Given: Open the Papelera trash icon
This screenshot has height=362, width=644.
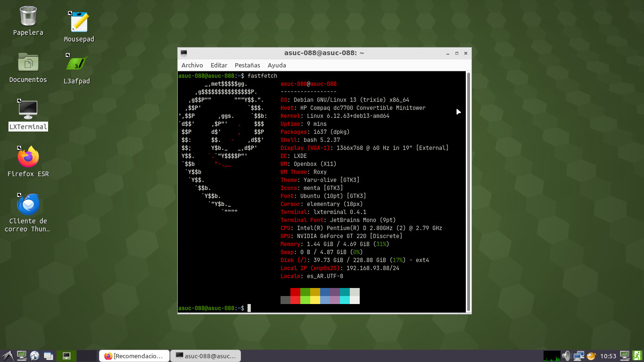Looking at the screenshot, I should click(28, 16).
